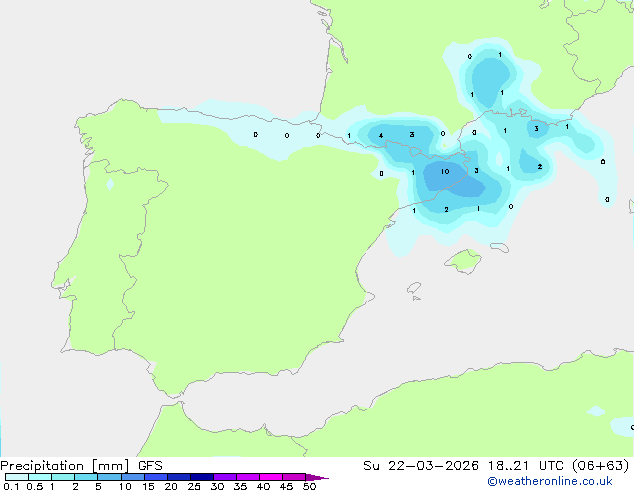634x490 pixels.
Task: Choose the 30–35 mm purple legend swatch
Action: (x=225, y=477)
